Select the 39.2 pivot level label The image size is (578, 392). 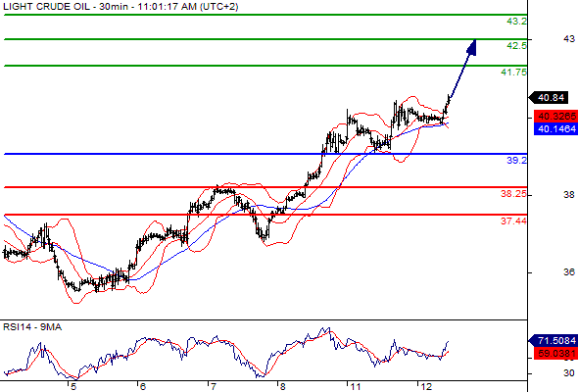pyautogui.click(x=517, y=161)
